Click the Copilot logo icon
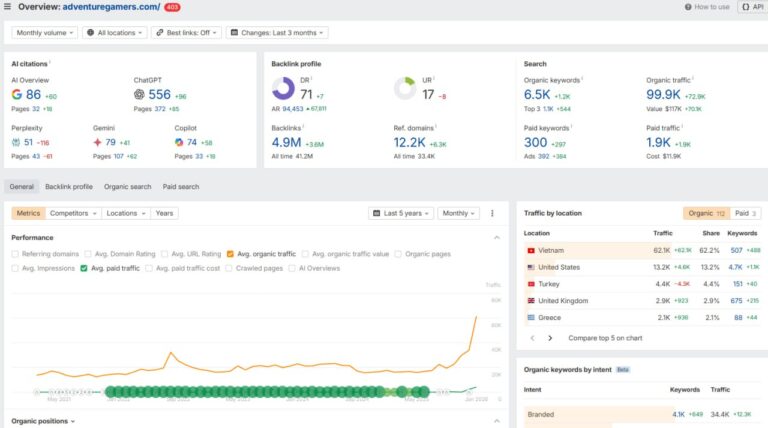768x428 pixels. tap(179, 143)
